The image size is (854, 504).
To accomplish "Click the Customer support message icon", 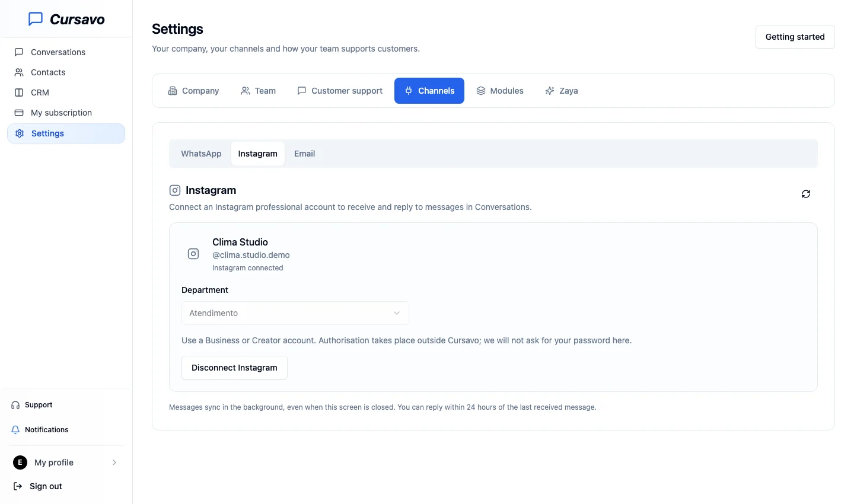I will point(302,91).
